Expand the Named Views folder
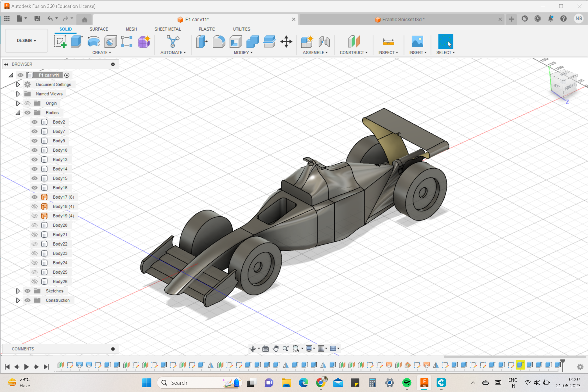This screenshot has width=588, height=392. [18, 94]
